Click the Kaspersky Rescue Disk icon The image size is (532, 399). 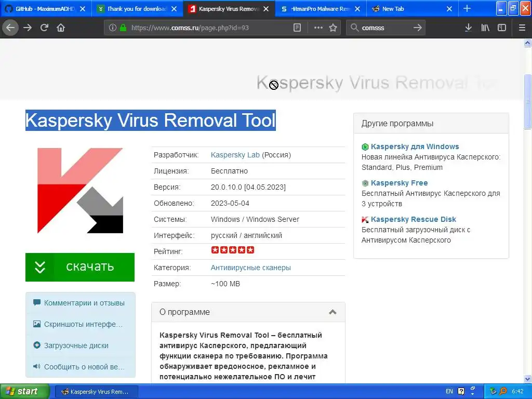(x=365, y=220)
